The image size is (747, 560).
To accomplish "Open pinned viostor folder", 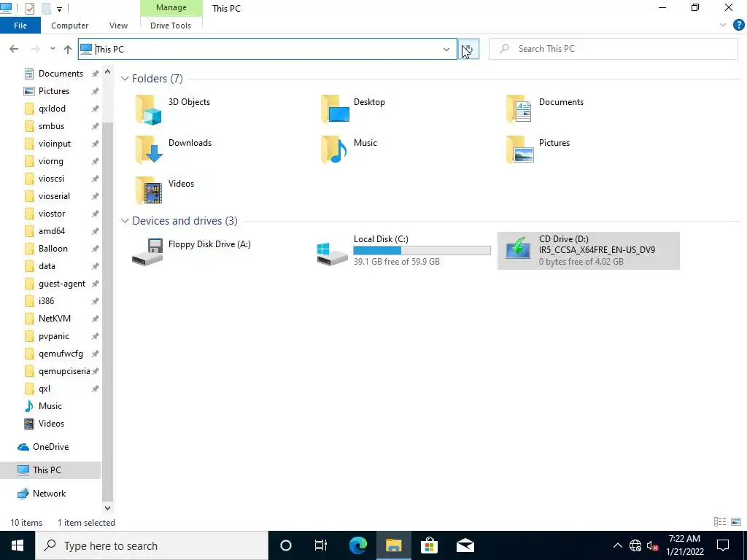I will [x=52, y=214].
